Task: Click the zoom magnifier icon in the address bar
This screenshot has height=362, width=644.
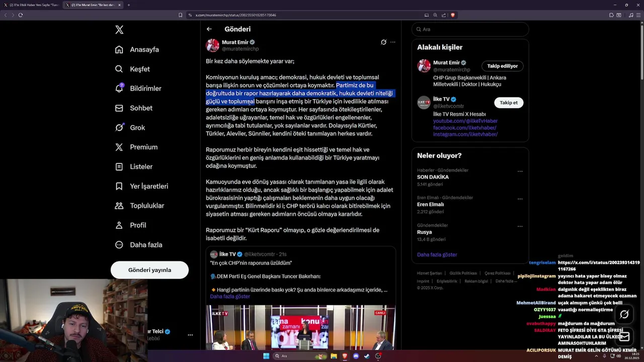Action: tap(435, 15)
